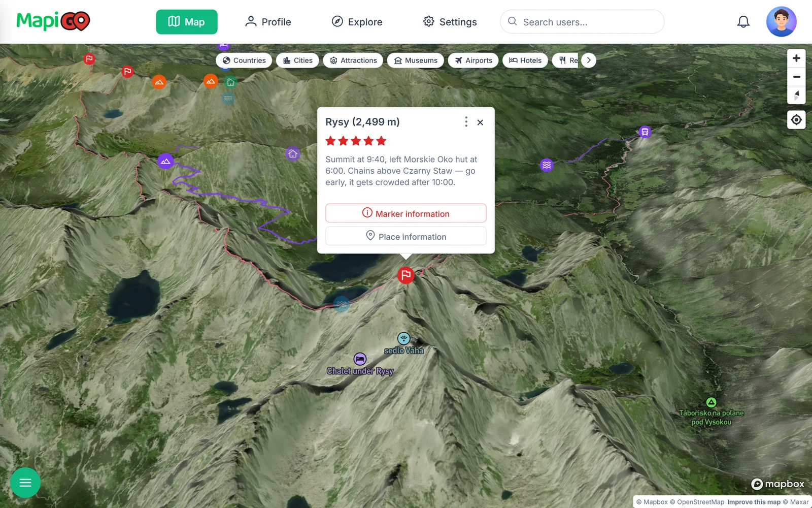Toggle the Museums filter chip
812x508 pixels.
coord(416,60)
